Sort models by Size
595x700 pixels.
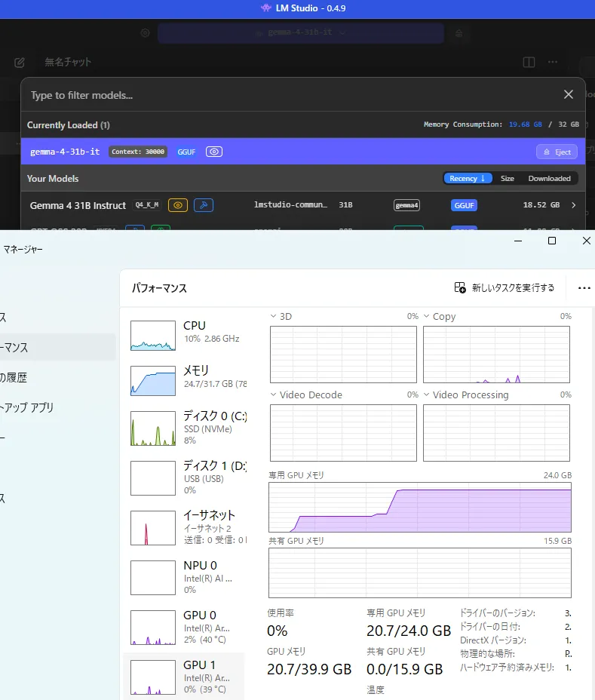coord(508,179)
